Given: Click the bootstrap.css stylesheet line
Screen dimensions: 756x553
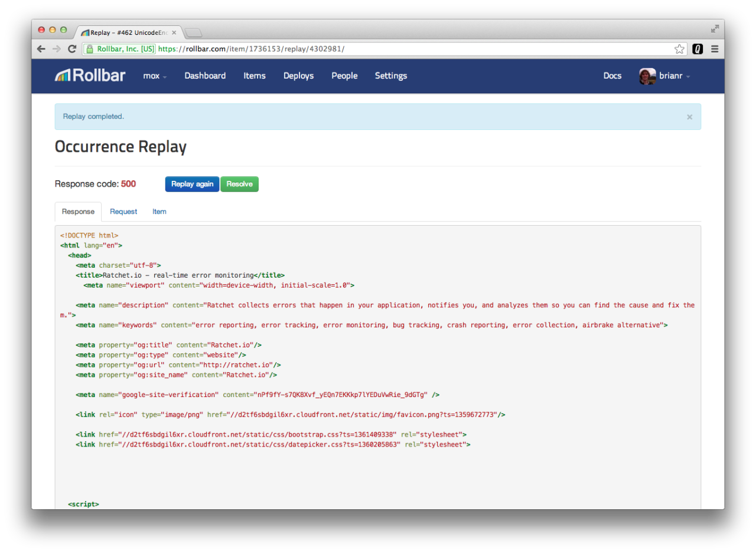Looking at the screenshot, I should pyautogui.click(x=271, y=435).
